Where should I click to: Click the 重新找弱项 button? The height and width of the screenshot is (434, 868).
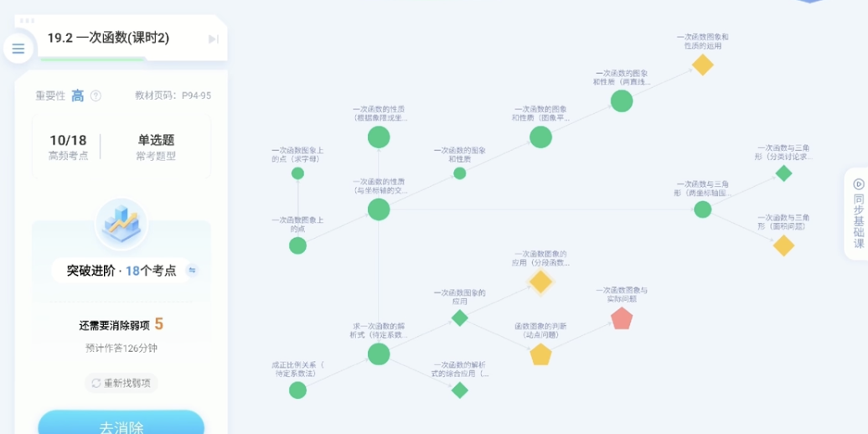[x=121, y=383]
